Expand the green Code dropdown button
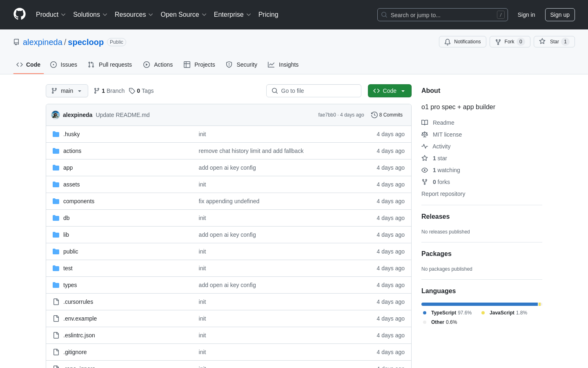Image resolution: width=588 pixels, height=368 pixels. pyautogui.click(x=390, y=91)
